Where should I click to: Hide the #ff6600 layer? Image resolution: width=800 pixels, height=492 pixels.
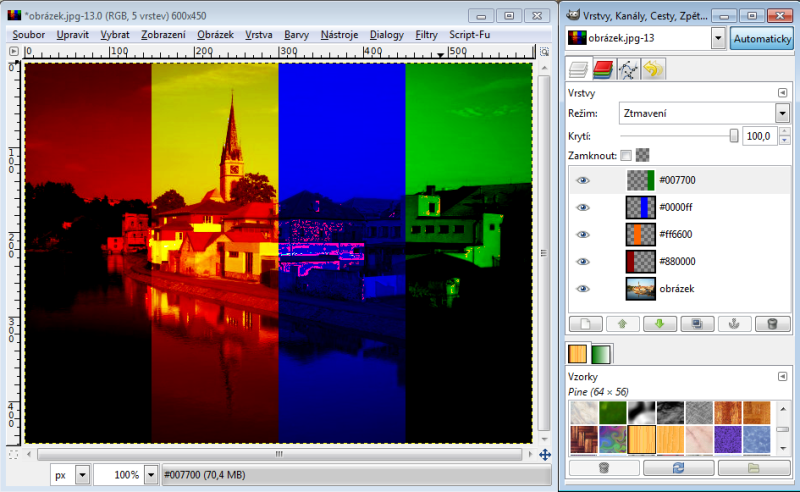pos(583,234)
